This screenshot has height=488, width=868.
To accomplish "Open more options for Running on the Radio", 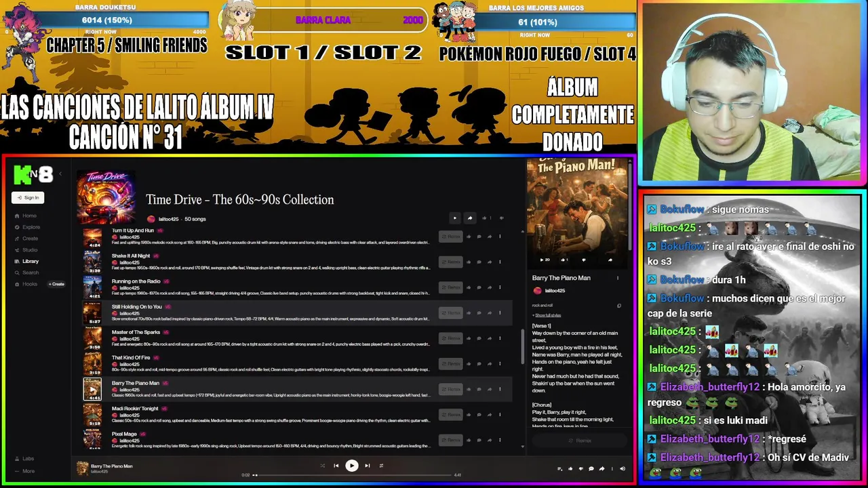I will tap(500, 287).
